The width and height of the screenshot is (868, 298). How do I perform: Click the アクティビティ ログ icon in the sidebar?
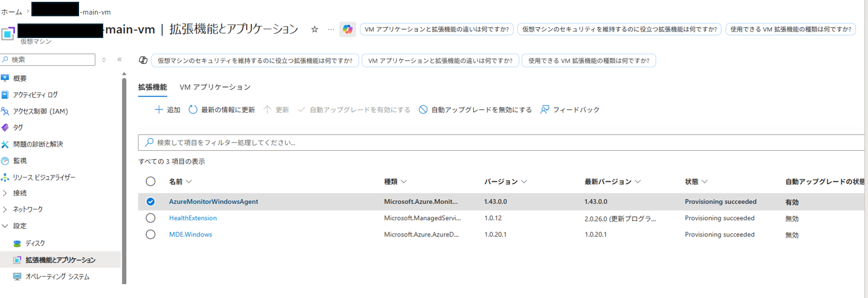(x=5, y=95)
